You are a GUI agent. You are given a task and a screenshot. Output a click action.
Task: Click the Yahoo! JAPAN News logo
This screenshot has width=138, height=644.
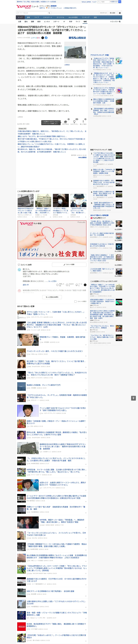(27, 7)
